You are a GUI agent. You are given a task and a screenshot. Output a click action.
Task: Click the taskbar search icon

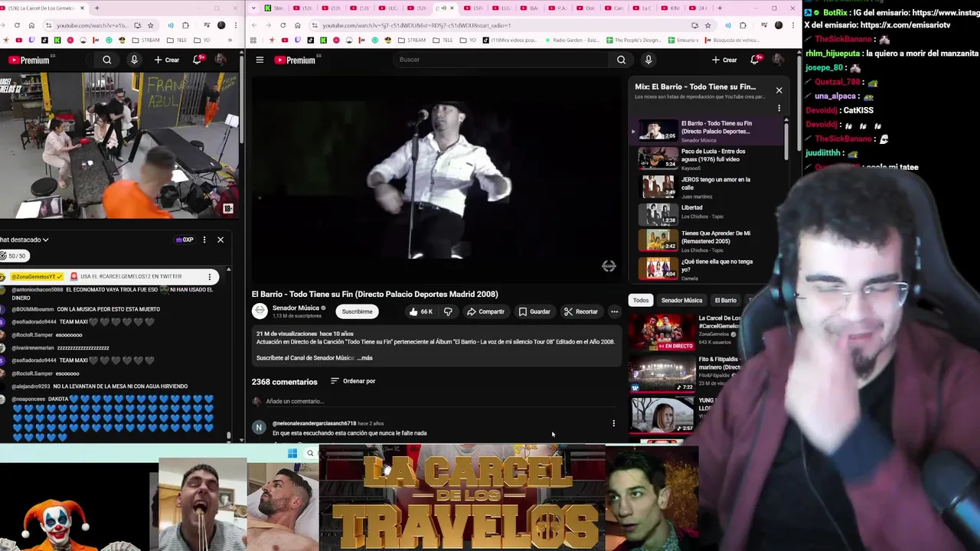pyautogui.click(x=310, y=453)
